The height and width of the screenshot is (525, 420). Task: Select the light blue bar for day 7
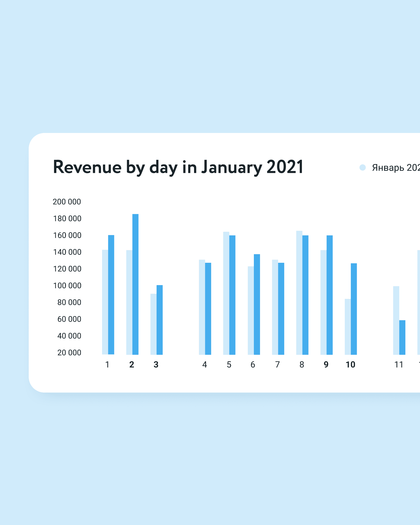(x=275, y=307)
